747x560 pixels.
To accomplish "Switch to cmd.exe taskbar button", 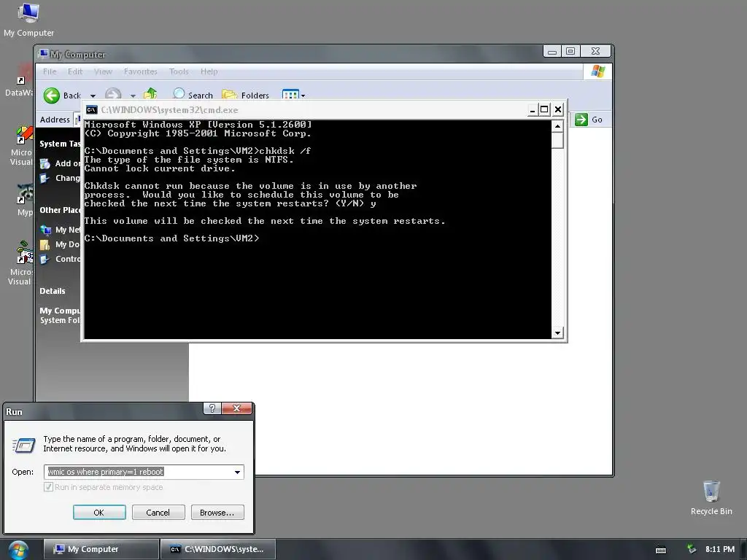I will [x=217, y=549].
